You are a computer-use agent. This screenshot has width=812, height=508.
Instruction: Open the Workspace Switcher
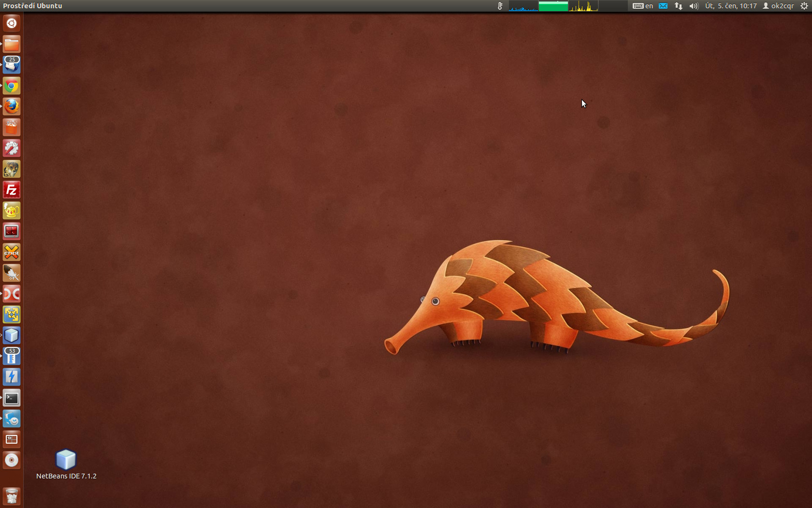coord(12,439)
